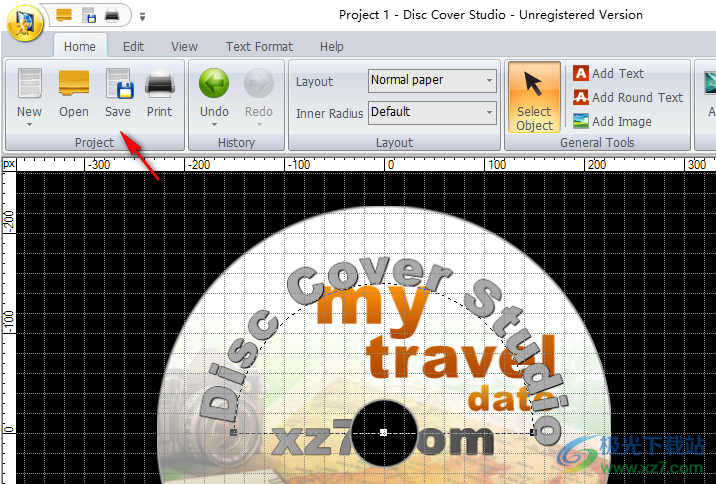Screen dimensions: 716x484
Task: Click the right selection handle of round text
Action: pyautogui.click(x=532, y=432)
